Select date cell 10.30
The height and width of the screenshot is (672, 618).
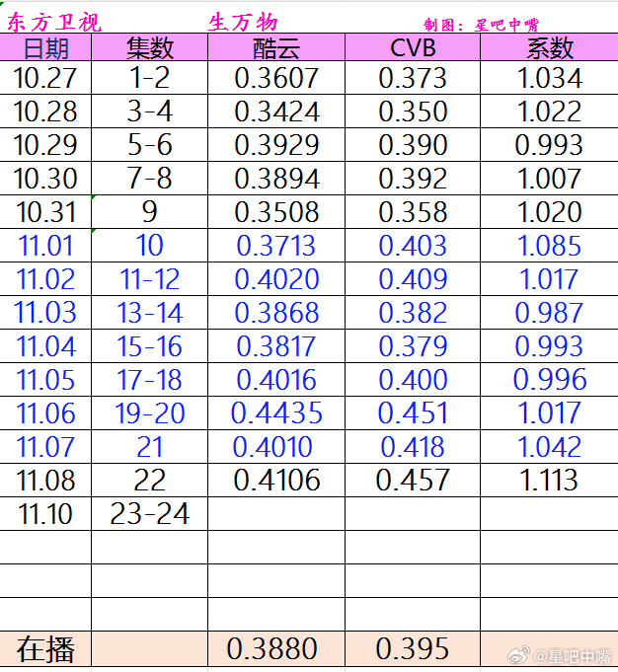(x=45, y=179)
